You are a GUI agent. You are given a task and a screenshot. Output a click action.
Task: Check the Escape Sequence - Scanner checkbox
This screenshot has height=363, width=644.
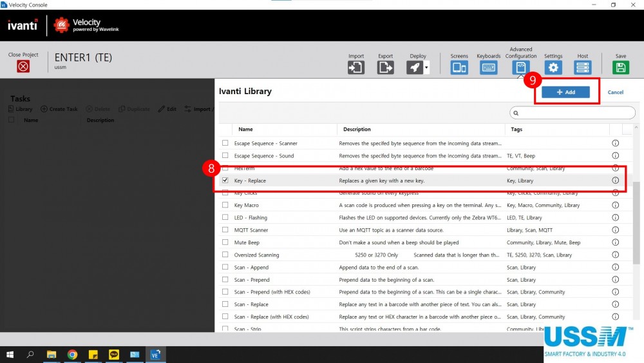[x=225, y=143]
